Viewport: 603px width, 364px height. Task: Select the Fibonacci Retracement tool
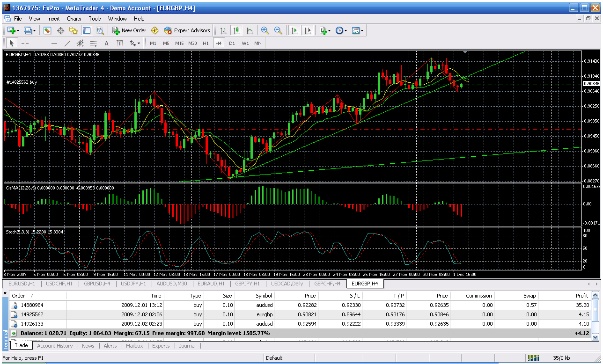[x=93, y=43]
